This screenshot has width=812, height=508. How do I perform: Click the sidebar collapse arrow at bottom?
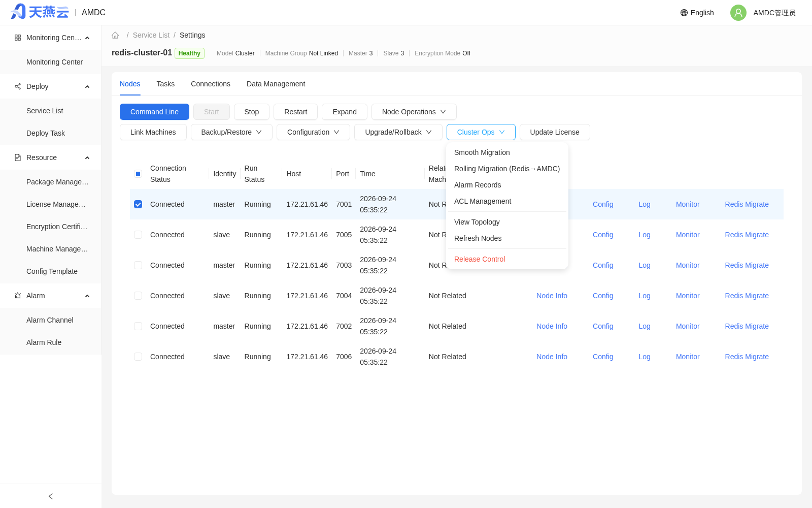click(51, 496)
